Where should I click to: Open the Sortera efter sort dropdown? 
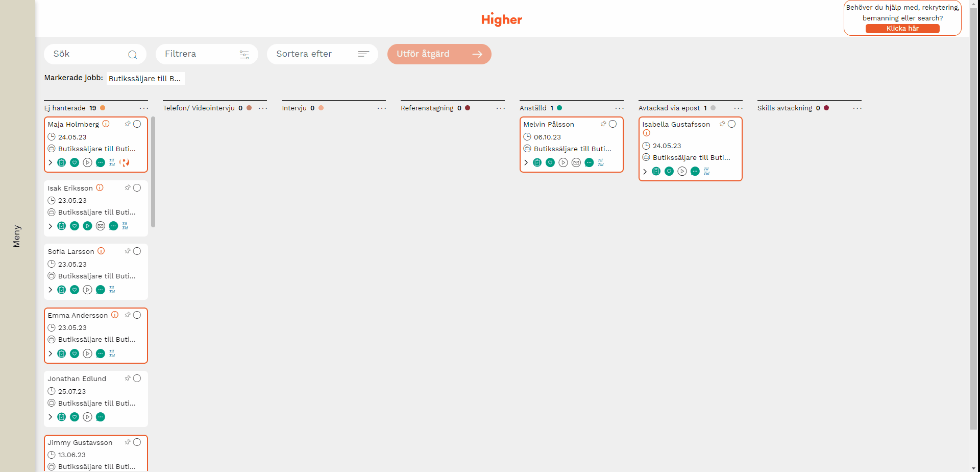[322, 54]
